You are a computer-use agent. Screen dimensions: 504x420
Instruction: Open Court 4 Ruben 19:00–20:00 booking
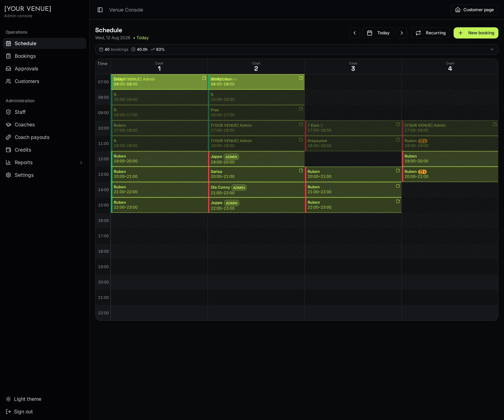(450, 159)
